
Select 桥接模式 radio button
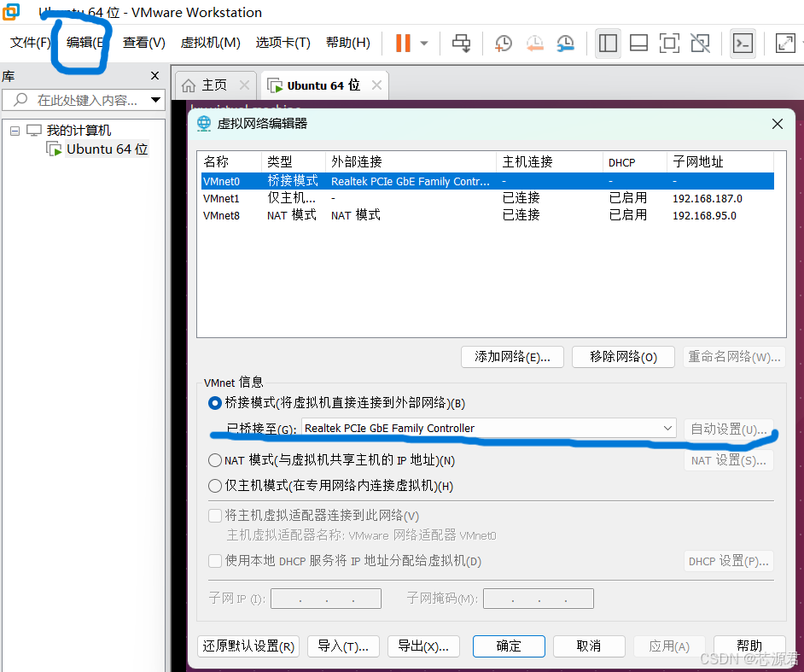click(215, 403)
